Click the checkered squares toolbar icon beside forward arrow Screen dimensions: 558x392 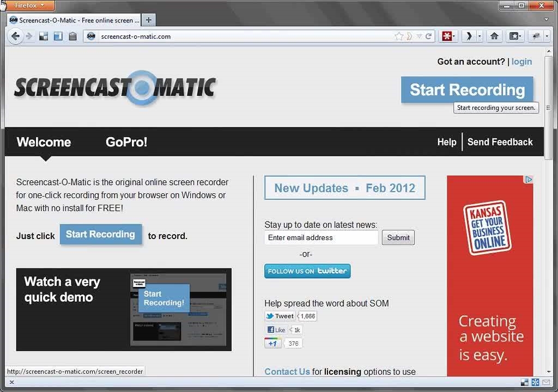pos(44,36)
